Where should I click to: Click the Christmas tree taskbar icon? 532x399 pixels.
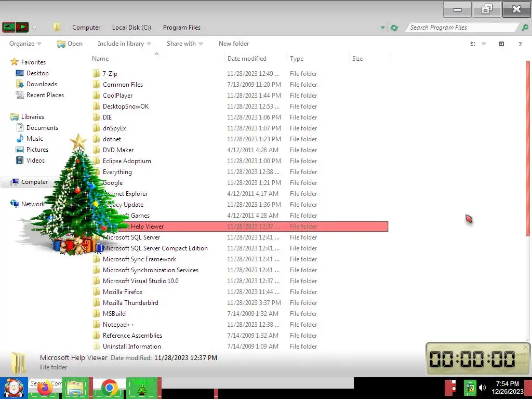[x=142, y=388]
